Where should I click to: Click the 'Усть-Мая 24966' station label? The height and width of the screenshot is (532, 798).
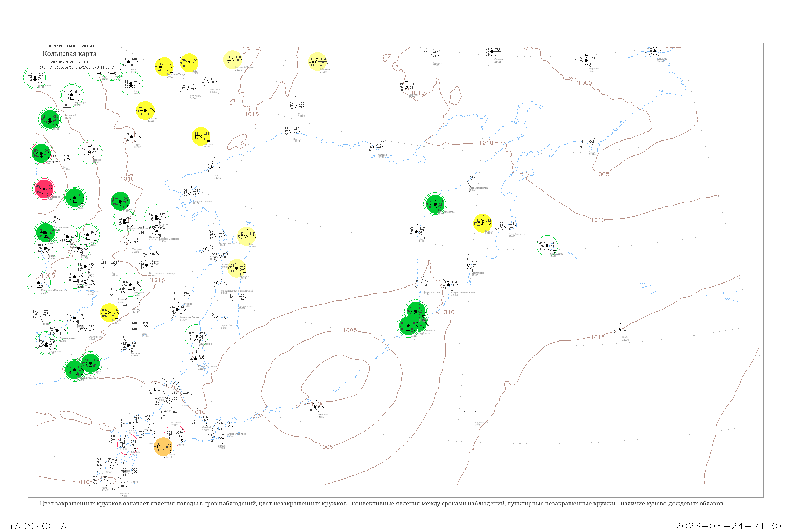(215, 91)
